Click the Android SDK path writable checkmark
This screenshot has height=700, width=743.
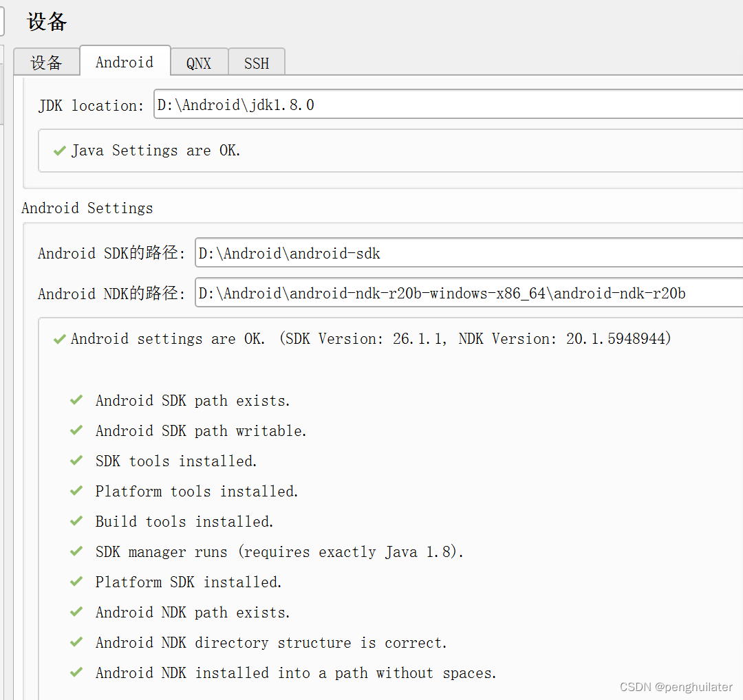point(76,430)
